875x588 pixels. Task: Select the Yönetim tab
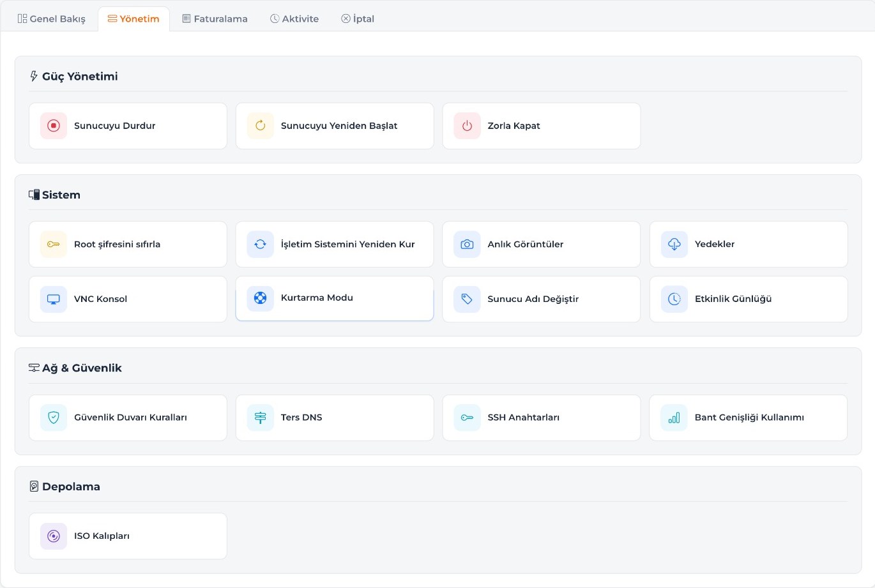(x=133, y=19)
